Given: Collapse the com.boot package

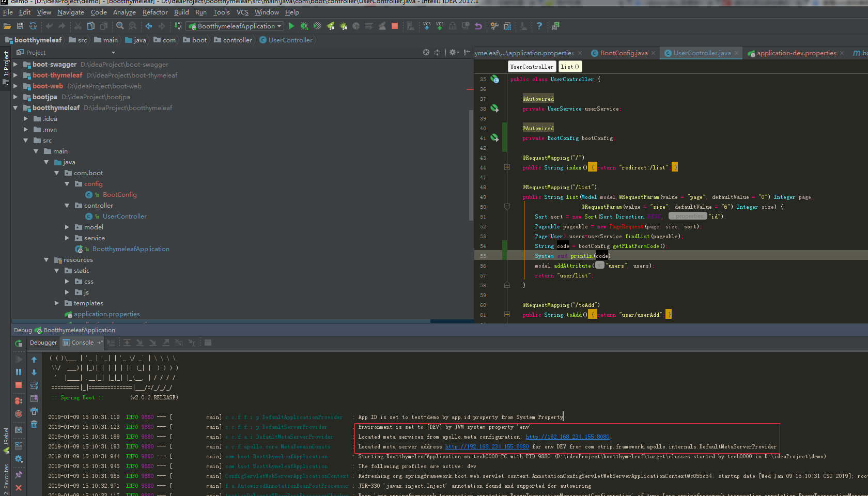Looking at the screenshot, I should 57,173.
